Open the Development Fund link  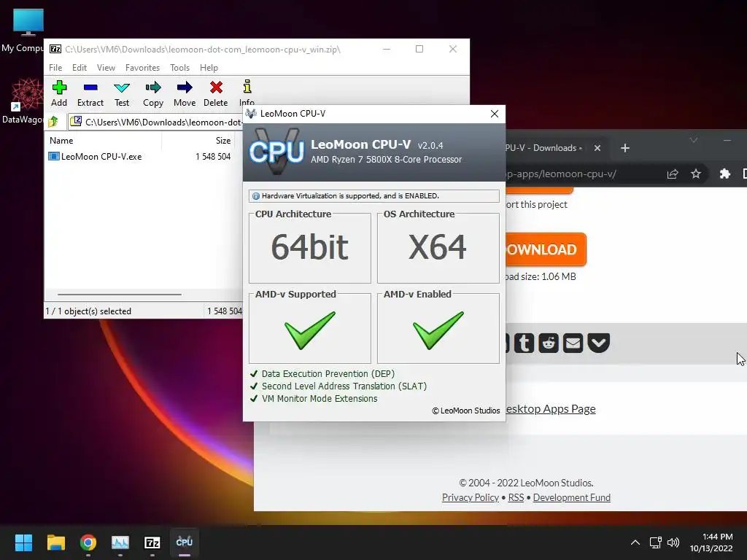click(572, 497)
